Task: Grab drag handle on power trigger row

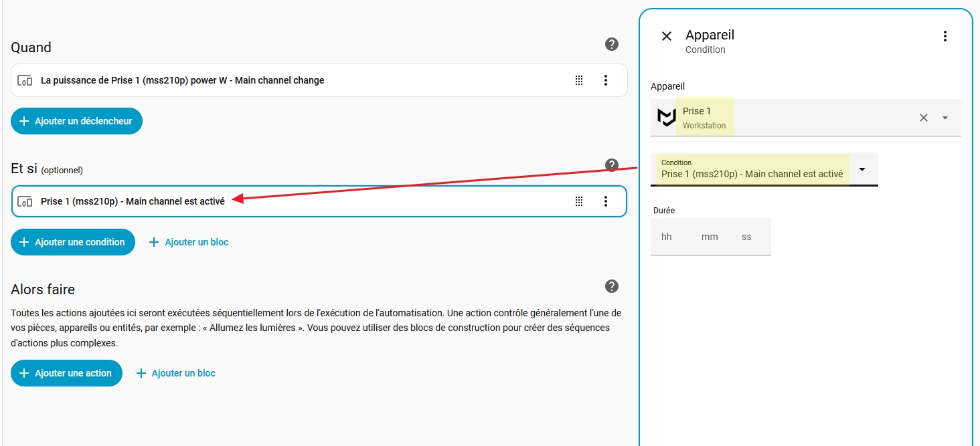Action: click(579, 80)
